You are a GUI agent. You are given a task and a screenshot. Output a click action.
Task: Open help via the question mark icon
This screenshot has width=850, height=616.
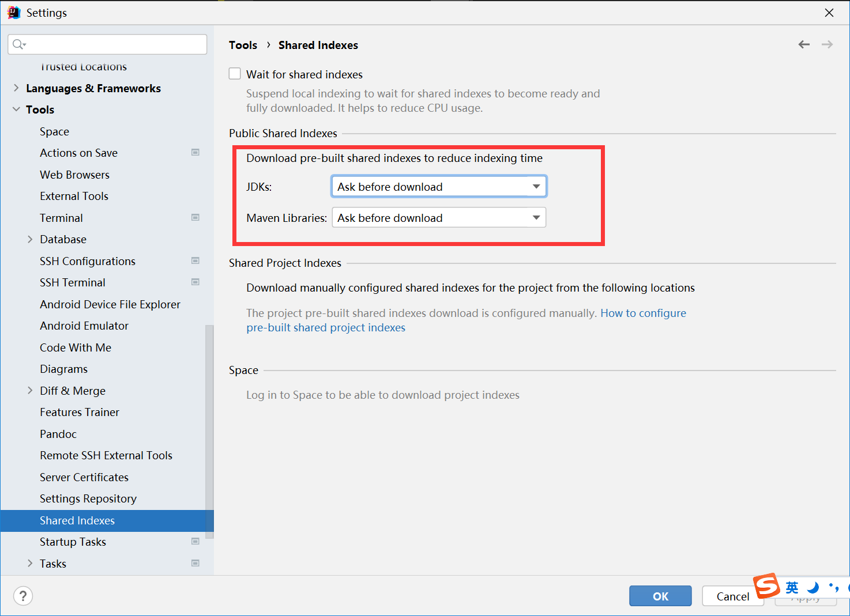tap(23, 596)
